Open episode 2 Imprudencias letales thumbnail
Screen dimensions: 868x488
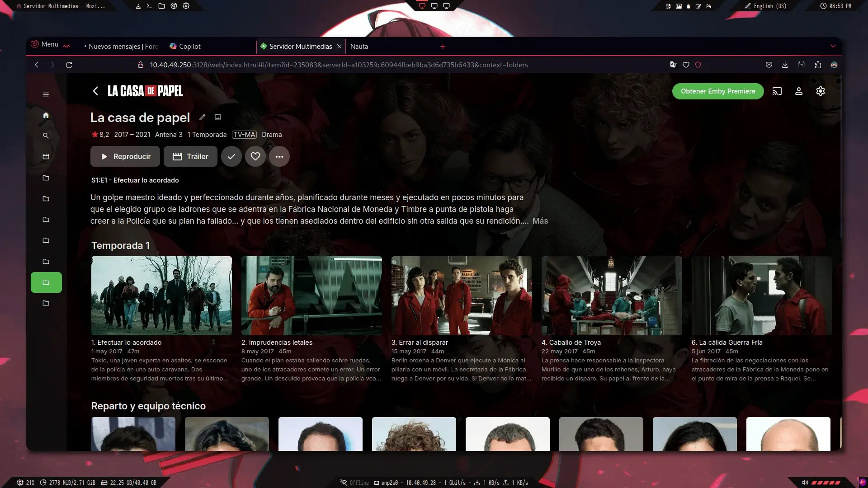pos(311,296)
